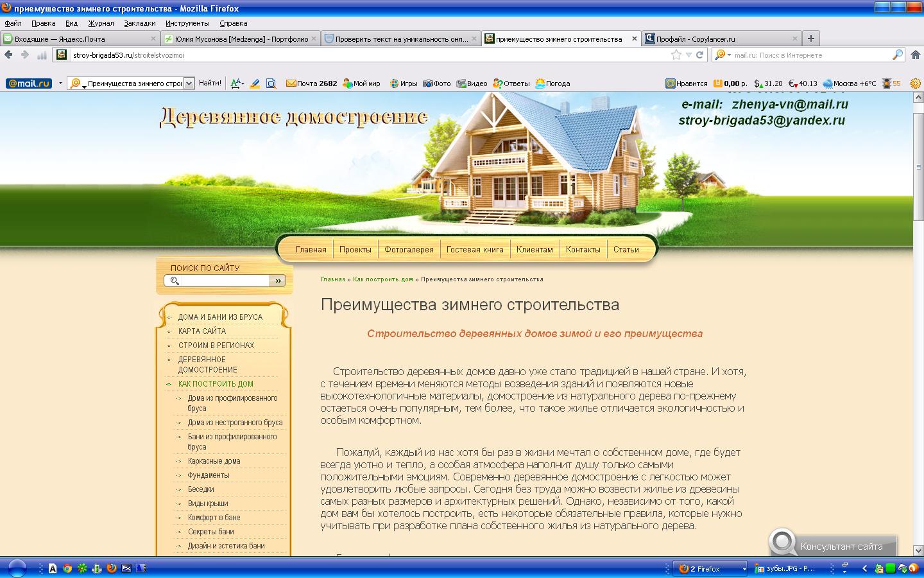The width and height of the screenshot is (924, 578).
Task: Go back with the browser back arrow
Action: [8, 55]
